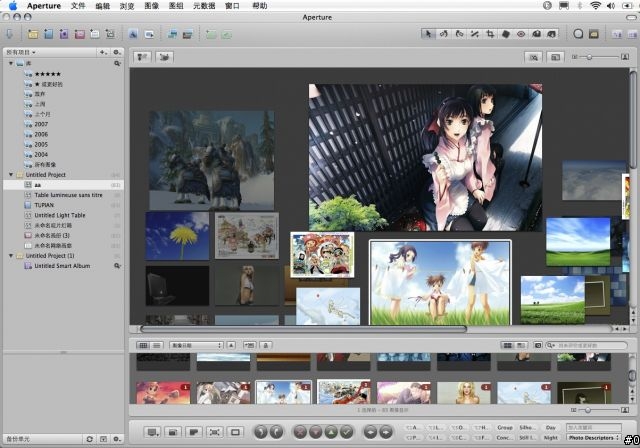This screenshot has height=448, width=640.
Task: Select the Stamp tool
Action: pos(551,34)
